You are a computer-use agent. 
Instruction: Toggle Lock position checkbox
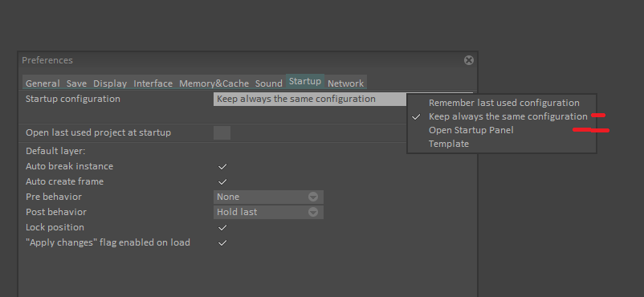coord(222,228)
